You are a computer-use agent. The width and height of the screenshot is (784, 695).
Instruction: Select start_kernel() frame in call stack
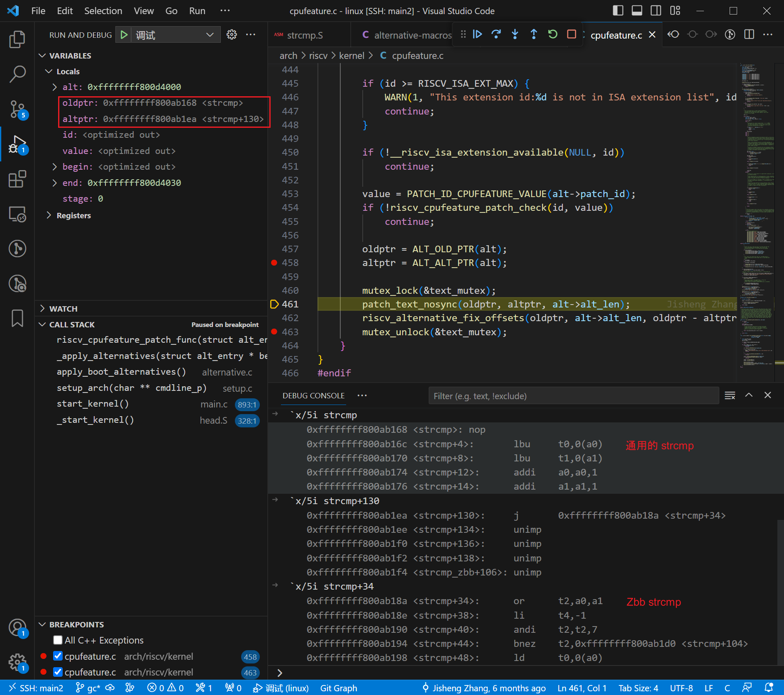[x=93, y=404]
